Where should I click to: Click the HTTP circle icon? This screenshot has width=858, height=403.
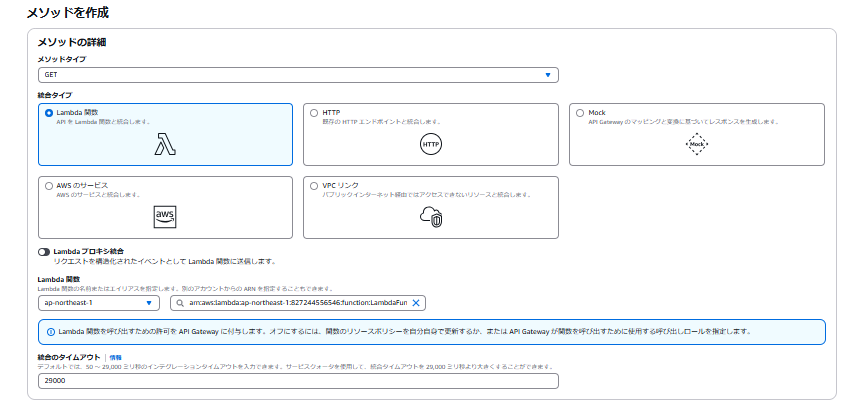click(x=431, y=145)
